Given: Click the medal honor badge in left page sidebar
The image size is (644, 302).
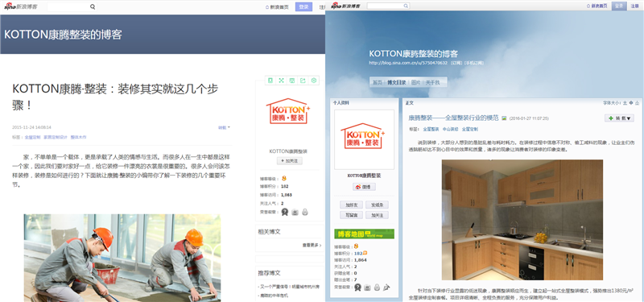Looking at the screenshot, I should coord(285,212).
